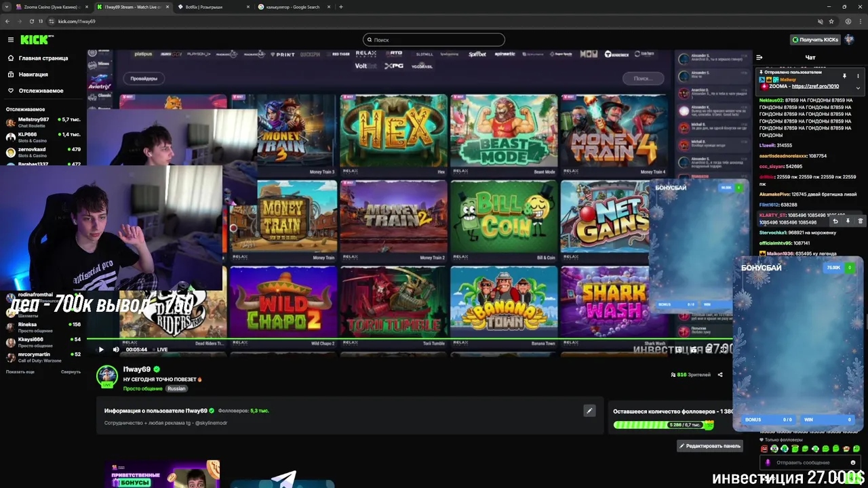Open the zref.pro/1010 link in pinned message
The width and height of the screenshot is (868, 488).
[815, 87]
